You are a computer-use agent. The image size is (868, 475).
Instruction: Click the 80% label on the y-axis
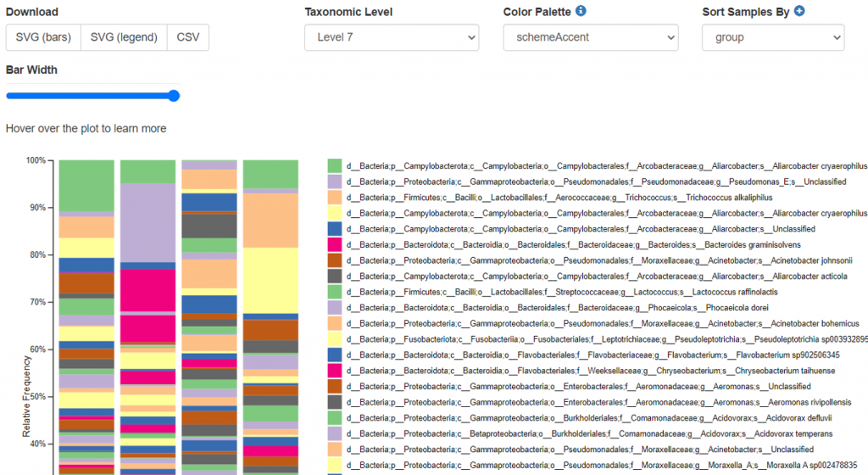click(x=37, y=255)
